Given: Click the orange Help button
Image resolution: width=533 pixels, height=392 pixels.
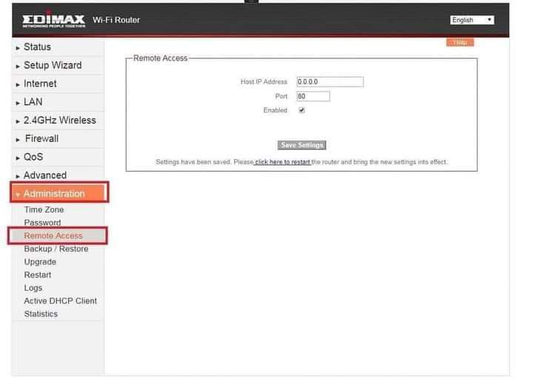Looking at the screenshot, I should (460, 43).
